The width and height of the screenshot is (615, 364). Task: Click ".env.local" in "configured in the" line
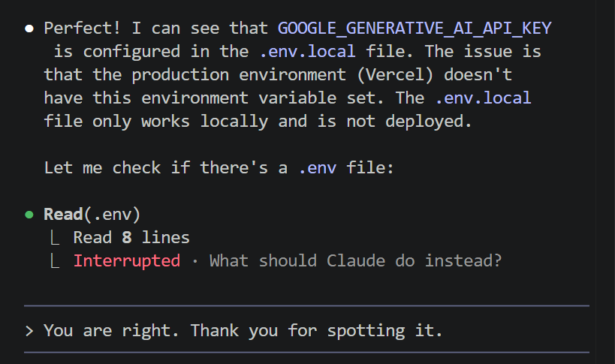307,51
